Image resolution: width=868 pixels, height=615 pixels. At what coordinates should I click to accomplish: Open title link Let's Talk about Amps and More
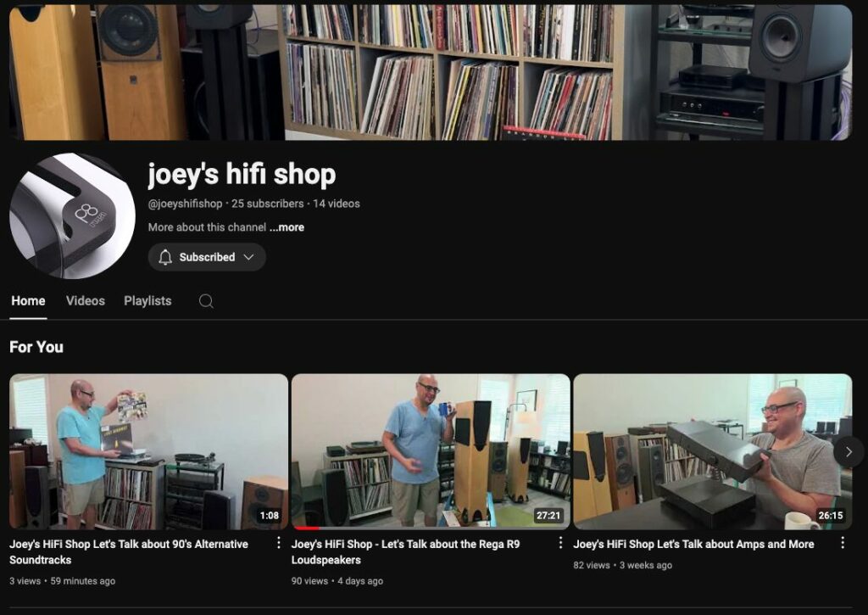click(x=693, y=544)
